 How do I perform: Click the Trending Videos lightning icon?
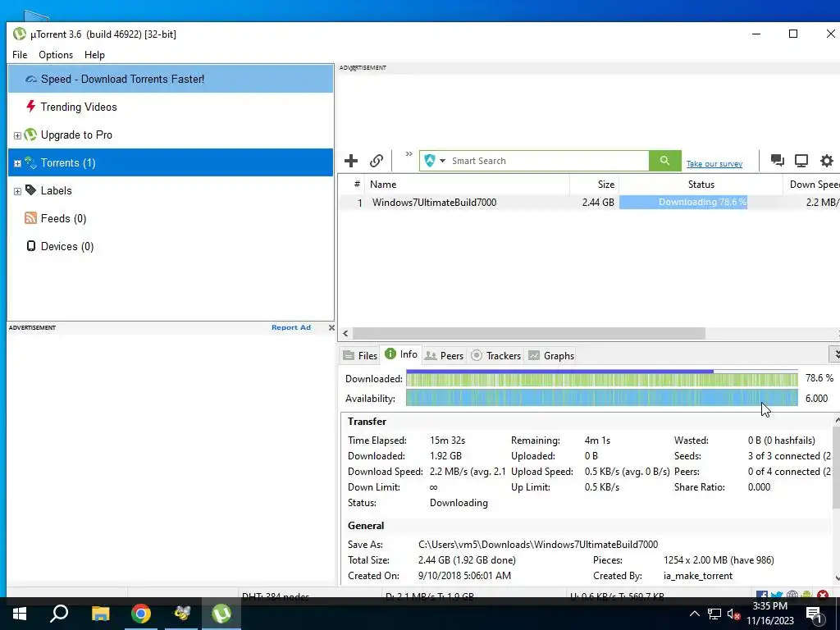(x=31, y=107)
